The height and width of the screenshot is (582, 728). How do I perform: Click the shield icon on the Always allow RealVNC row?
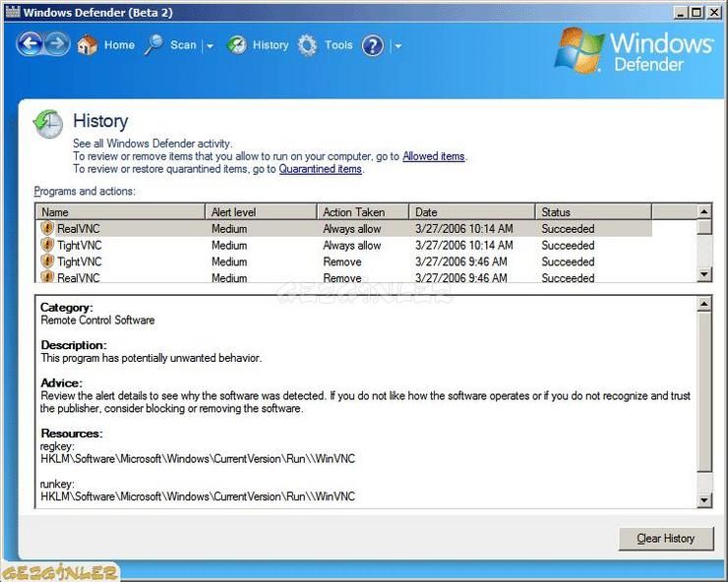click(x=47, y=228)
